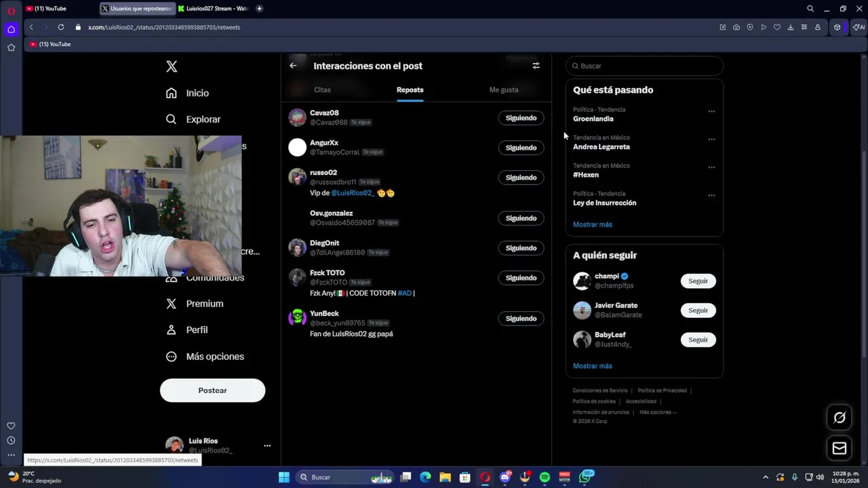Open Spotify from taskbar
The height and width of the screenshot is (488, 868).
pyautogui.click(x=545, y=477)
